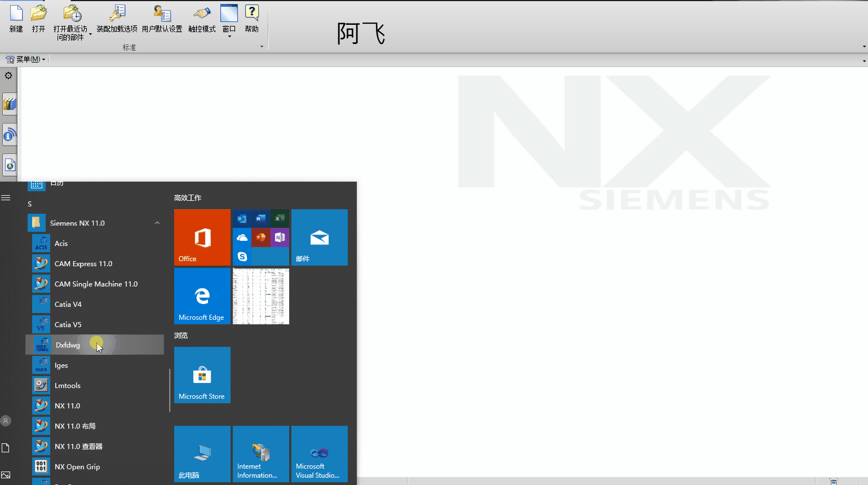
Task: Launch CAM Single Machine 11.0
Action: tap(95, 284)
